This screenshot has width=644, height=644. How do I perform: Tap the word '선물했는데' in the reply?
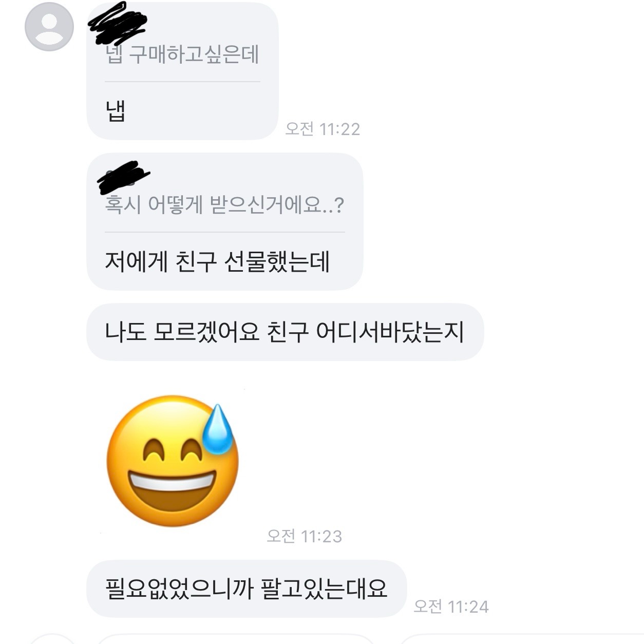(x=277, y=261)
